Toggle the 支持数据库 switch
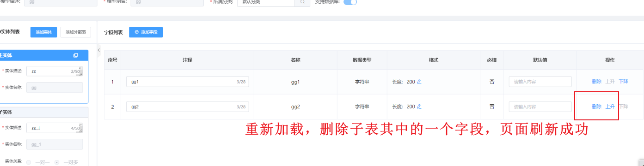Screen dimensions: 644x166 (350, 2)
